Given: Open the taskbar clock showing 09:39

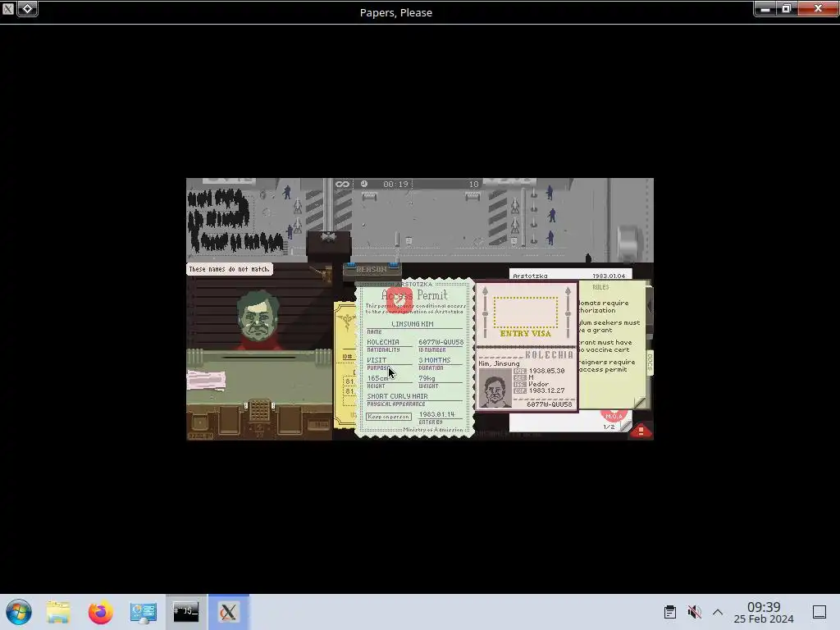Looking at the screenshot, I should point(764,612).
